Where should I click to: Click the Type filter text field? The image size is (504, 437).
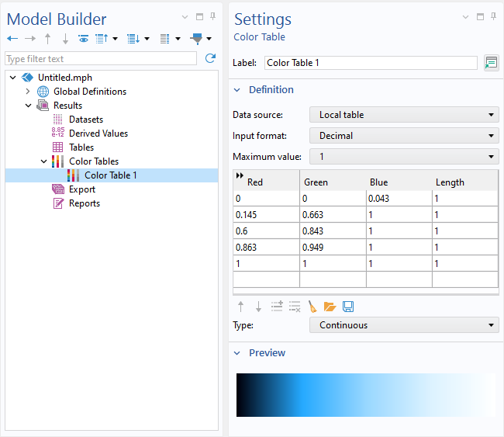click(x=101, y=58)
